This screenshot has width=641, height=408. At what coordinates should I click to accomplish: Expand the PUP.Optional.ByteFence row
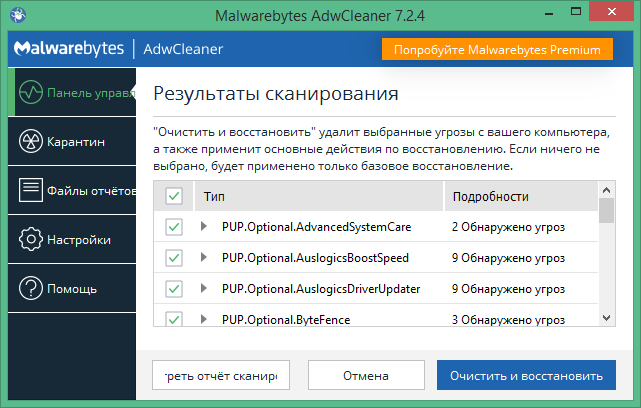(204, 319)
